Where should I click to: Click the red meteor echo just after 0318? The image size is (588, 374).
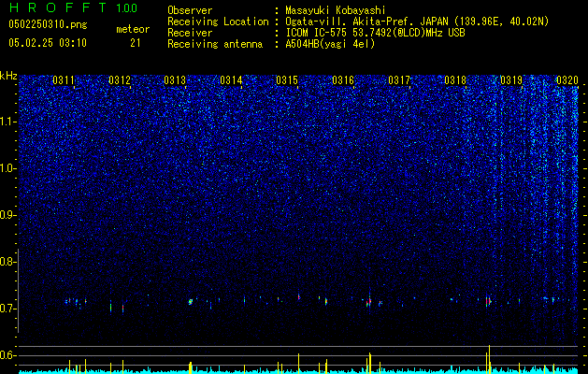pos(487,301)
